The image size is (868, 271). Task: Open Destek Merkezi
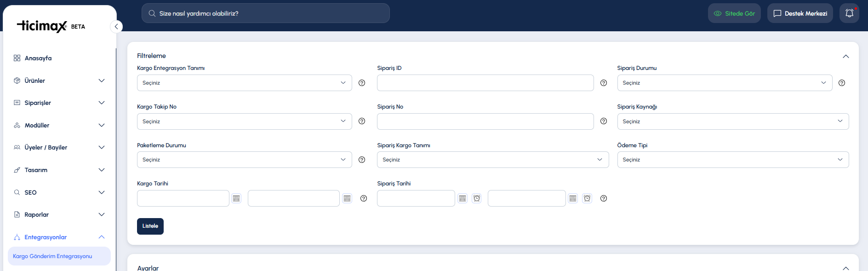point(800,13)
